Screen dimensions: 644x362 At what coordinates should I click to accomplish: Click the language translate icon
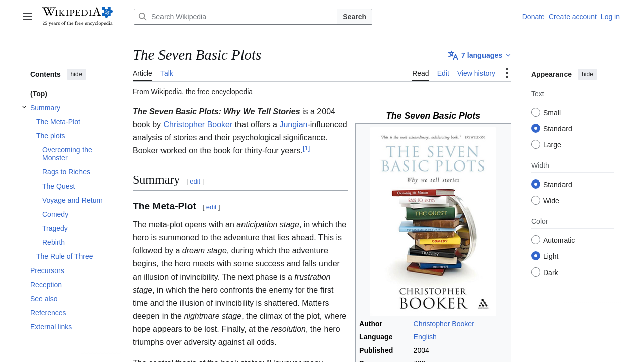(x=453, y=55)
